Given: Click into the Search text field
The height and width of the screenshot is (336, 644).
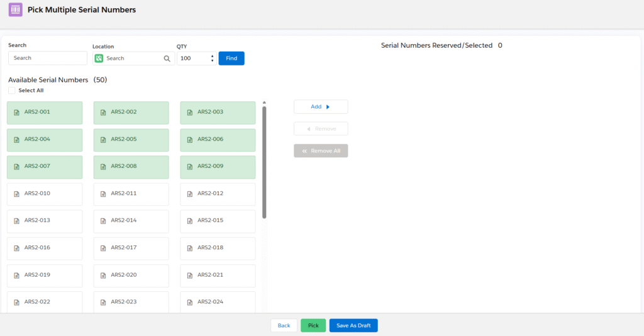Looking at the screenshot, I should tap(48, 58).
